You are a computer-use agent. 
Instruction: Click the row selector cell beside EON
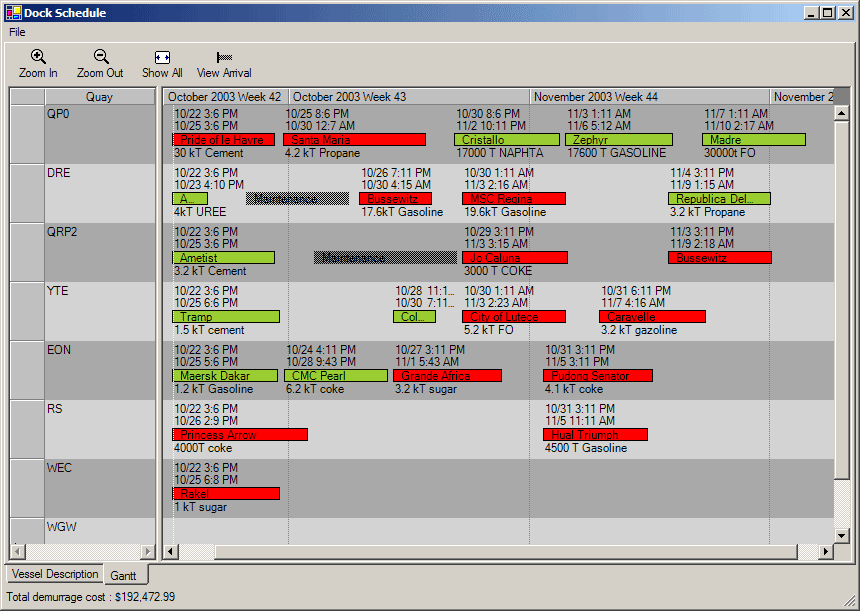tap(27, 370)
